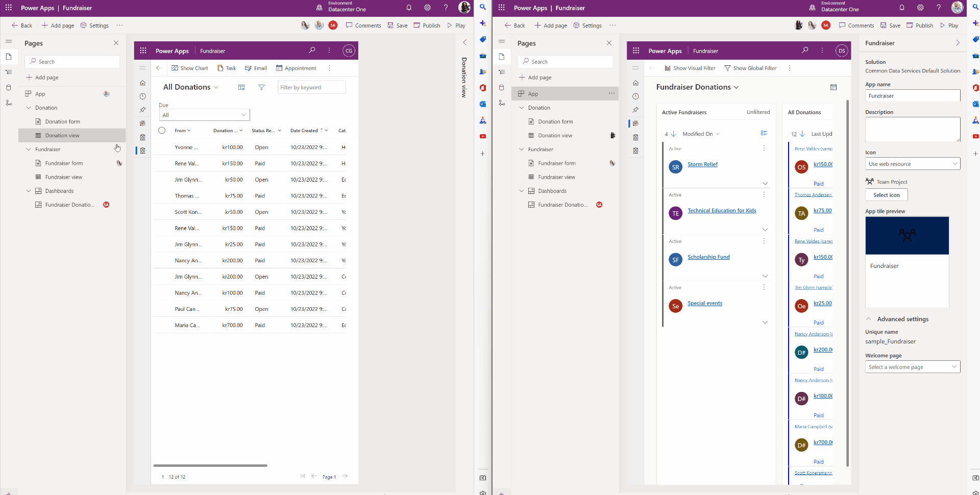980x495 pixels.
Task: Open the Tree view panel icon
Action: click(x=9, y=72)
